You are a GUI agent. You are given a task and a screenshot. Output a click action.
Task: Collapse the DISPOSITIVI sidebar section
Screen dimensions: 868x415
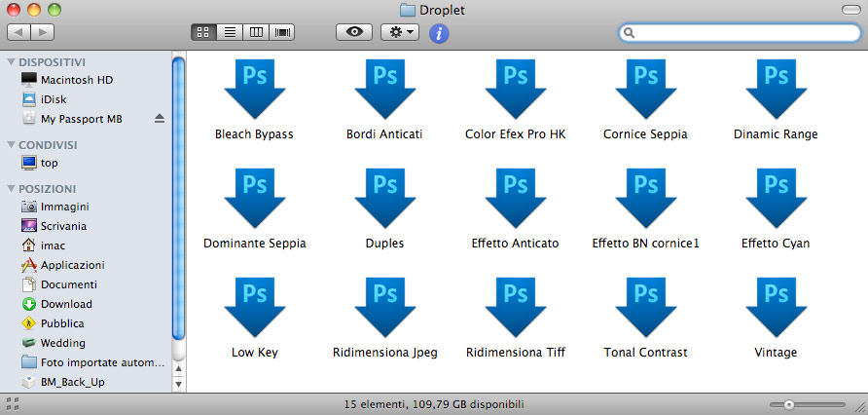point(11,61)
